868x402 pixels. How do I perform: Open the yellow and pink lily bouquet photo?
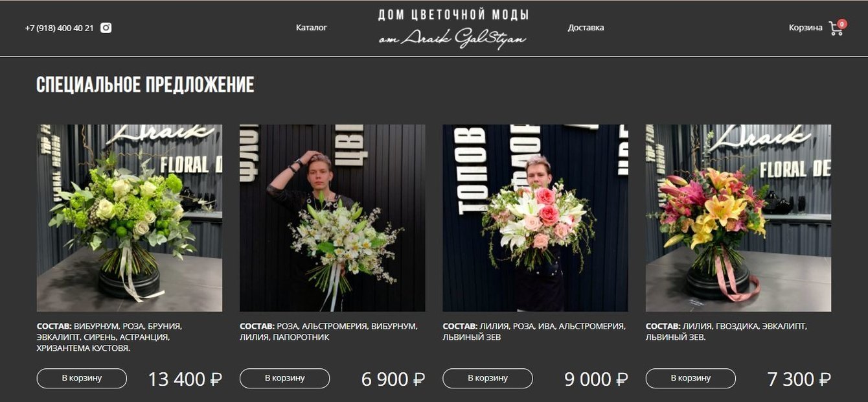click(738, 218)
